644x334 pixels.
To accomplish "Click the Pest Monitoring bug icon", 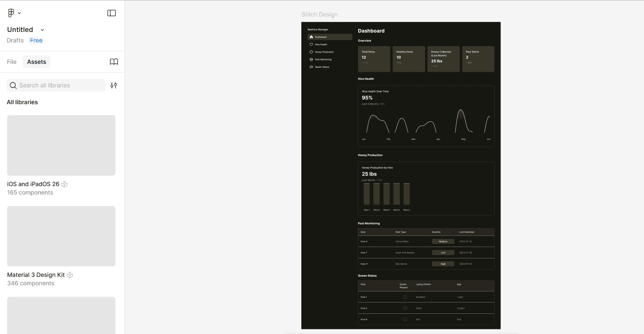I will (311, 60).
